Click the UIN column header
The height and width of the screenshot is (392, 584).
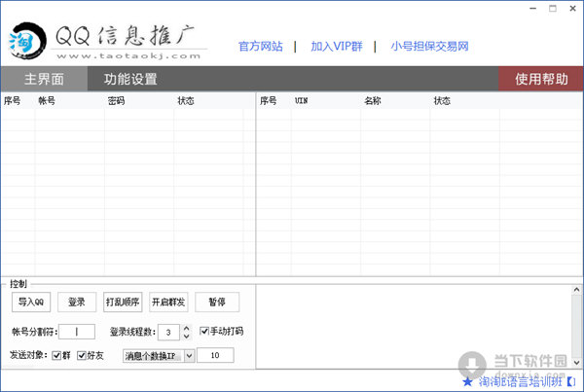click(325, 100)
